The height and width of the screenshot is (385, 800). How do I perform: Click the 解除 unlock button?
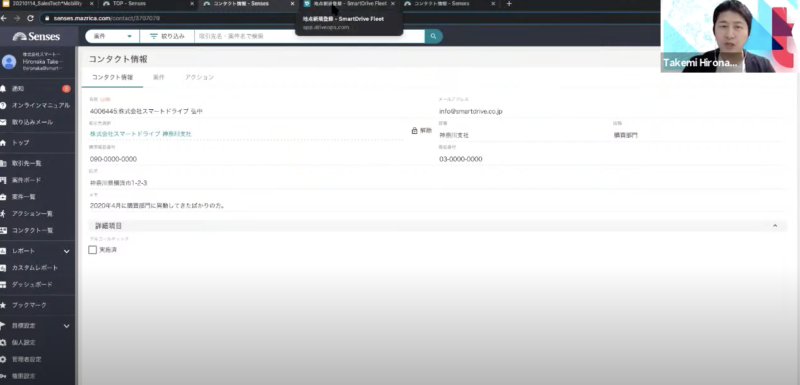click(421, 131)
